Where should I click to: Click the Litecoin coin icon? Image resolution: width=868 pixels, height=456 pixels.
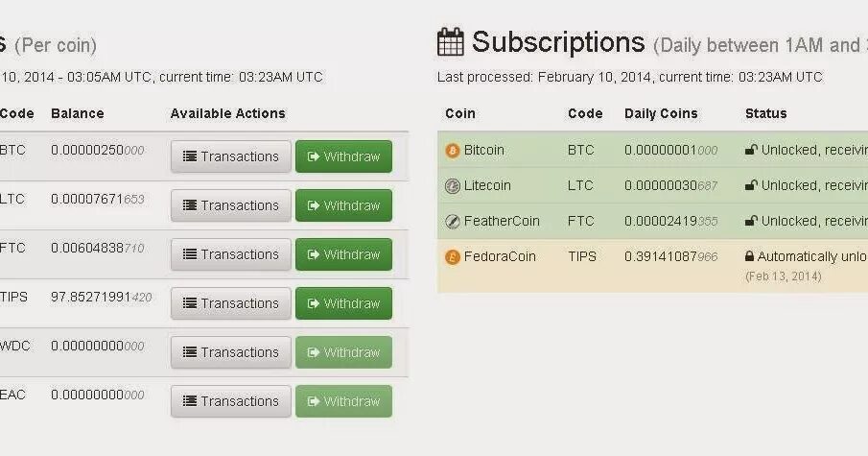[453, 185]
